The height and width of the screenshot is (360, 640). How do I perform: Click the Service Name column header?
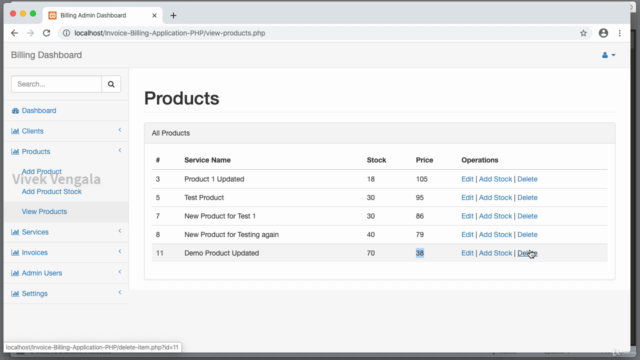[x=207, y=160]
